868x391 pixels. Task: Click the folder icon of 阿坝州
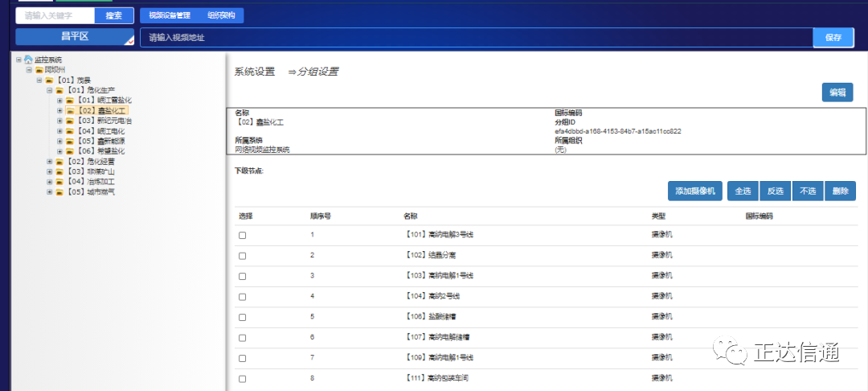pos(39,70)
